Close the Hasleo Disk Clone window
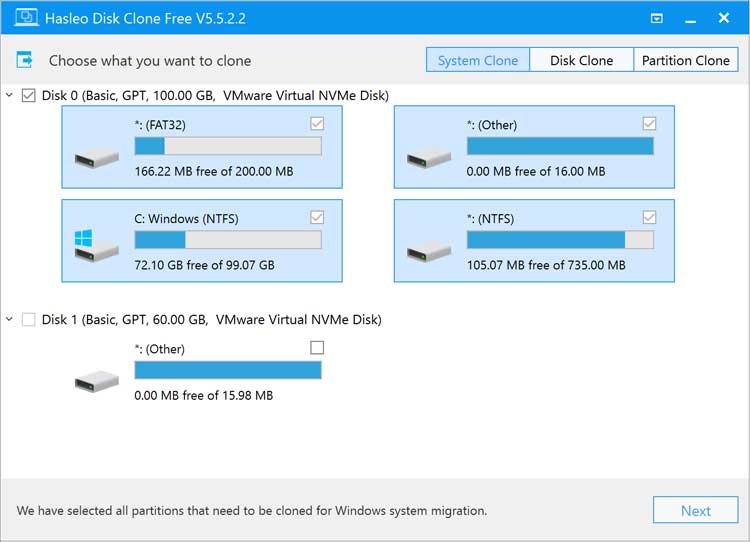The image size is (750, 542). 724,18
